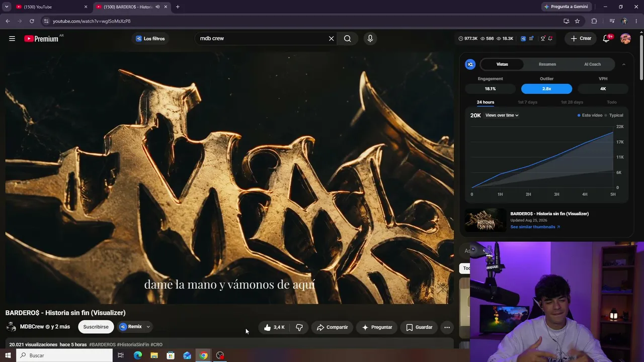The width and height of the screenshot is (644, 362).
Task: Select the VPH 4K pill
Action: (x=603, y=89)
